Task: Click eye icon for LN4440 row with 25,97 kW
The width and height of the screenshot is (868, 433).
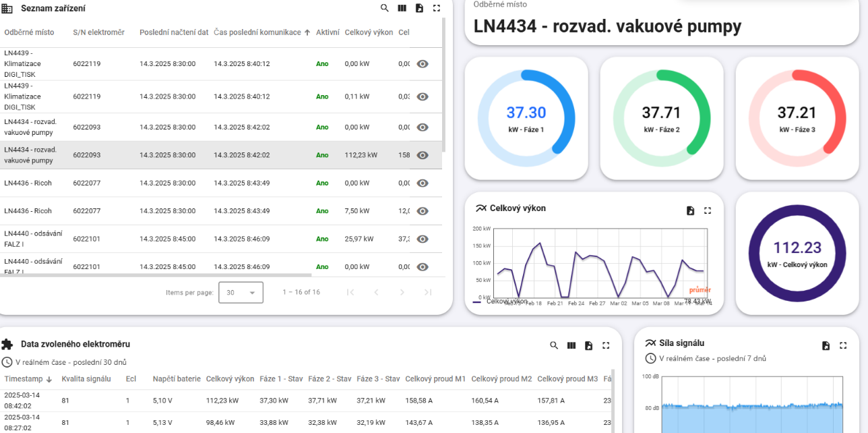Action: coord(423,239)
